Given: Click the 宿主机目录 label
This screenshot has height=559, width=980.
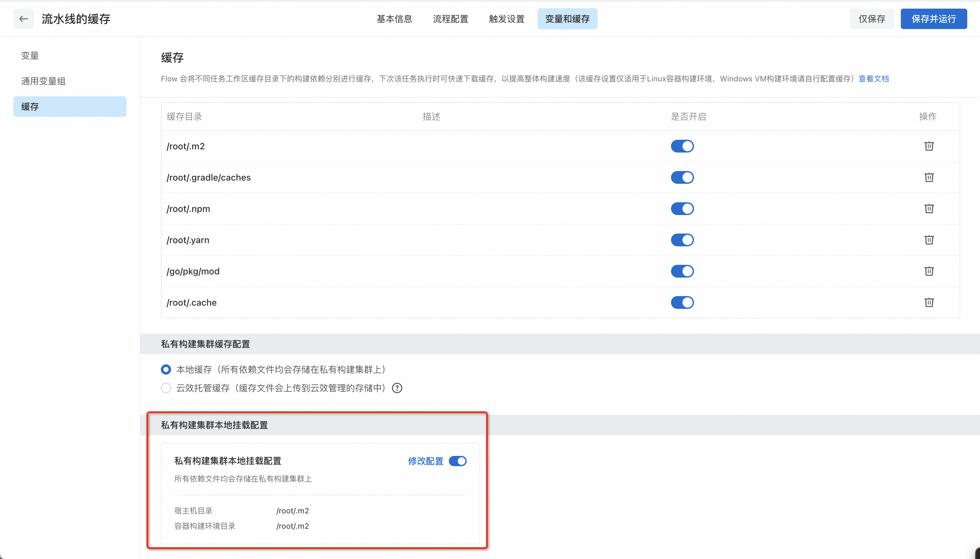Looking at the screenshot, I should click(193, 511).
